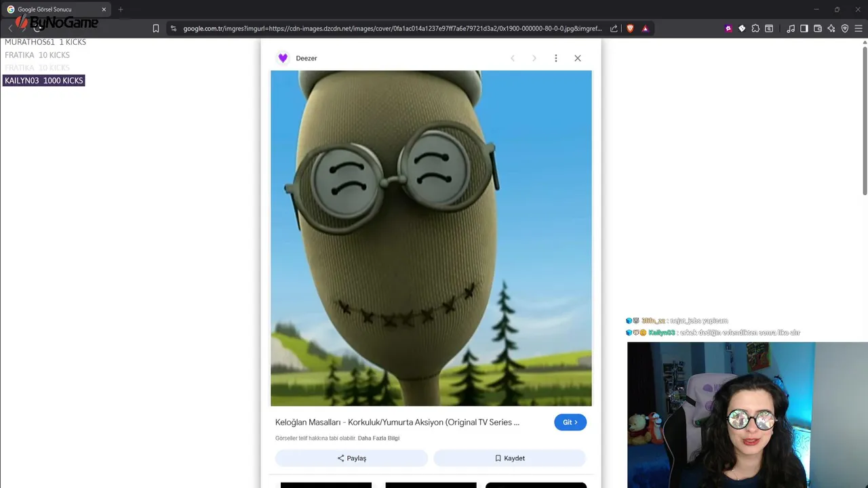Screen dimensions: 868x488
Task: Click the purple extension icon in toolbar
Action: coord(728,28)
